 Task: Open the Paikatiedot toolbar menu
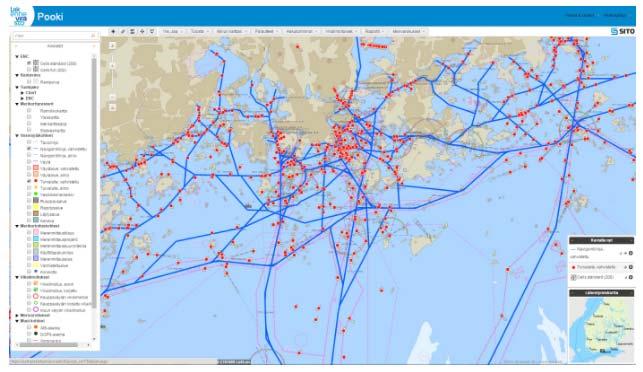pos(266,31)
